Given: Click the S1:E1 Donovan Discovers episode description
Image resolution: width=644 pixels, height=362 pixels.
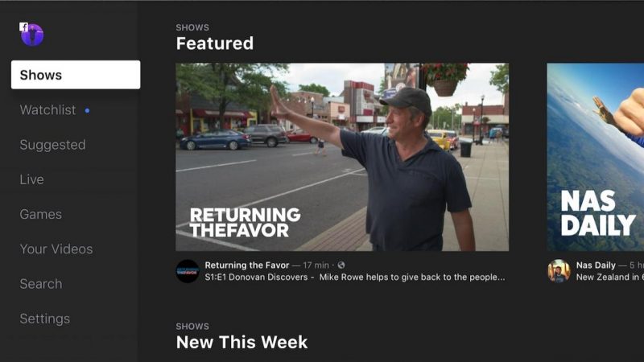Looking at the screenshot, I should click(x=355, y=277).
